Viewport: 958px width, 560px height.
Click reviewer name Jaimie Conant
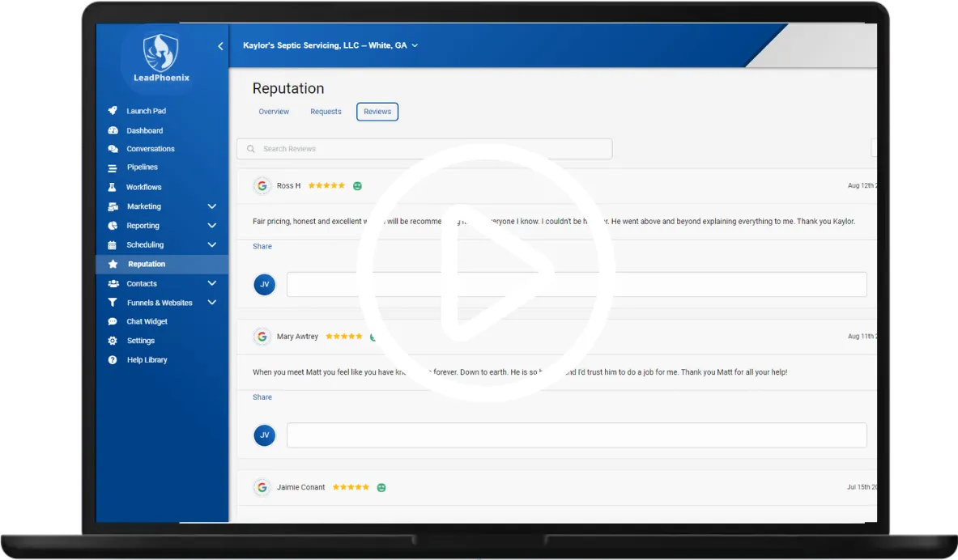[300, 487]
